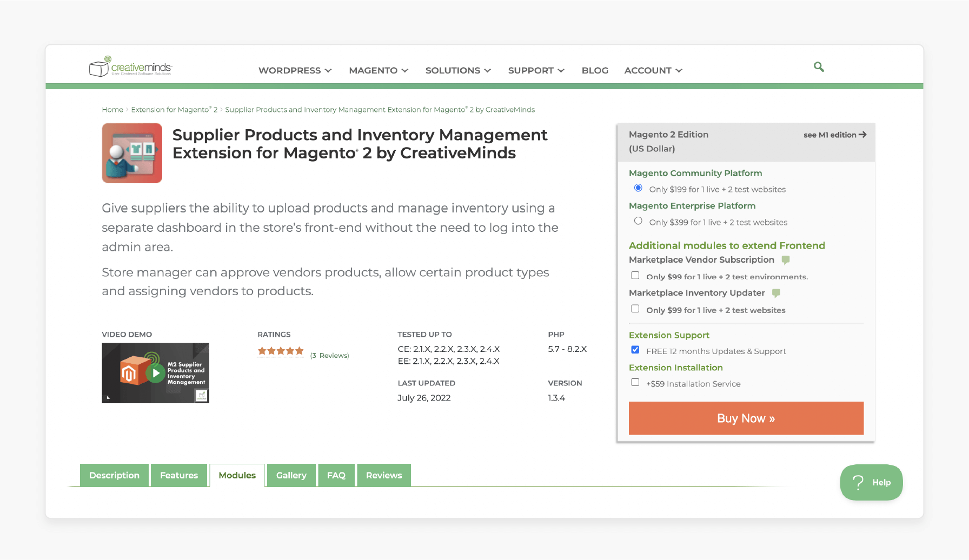969x560 pixels.
Task: Click the Marketplace Vendor Subscription comment icon
Action: coord(786,260)
